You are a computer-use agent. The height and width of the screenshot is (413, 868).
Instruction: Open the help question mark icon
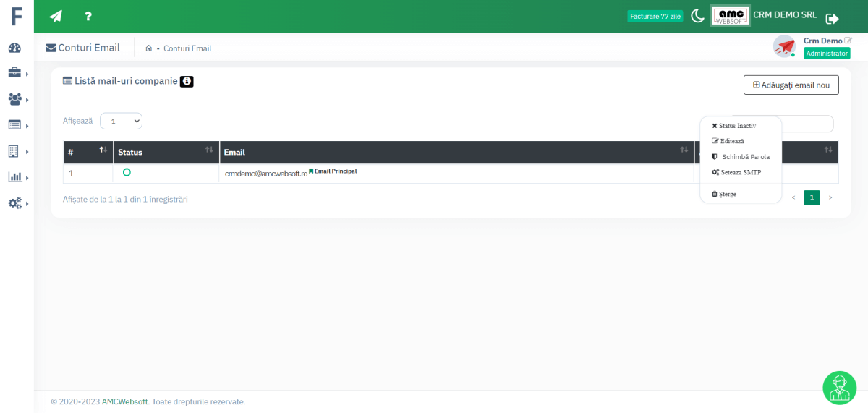click(x=88, y=16)
